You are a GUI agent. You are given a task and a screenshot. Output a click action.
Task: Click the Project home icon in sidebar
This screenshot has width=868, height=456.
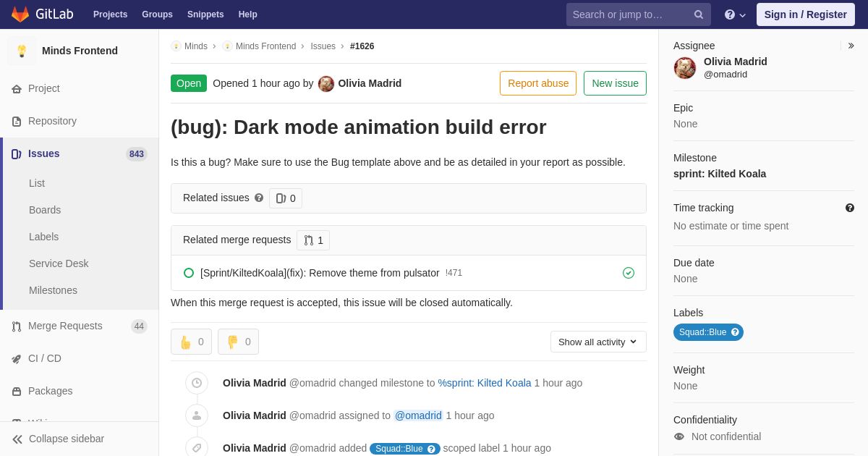tap(17, 88)
